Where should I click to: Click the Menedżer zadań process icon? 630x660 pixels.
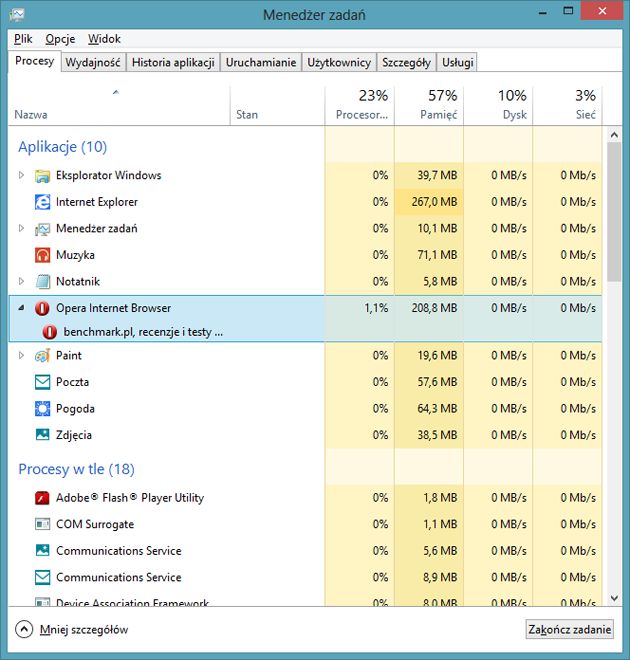click(x=42, y=229)
